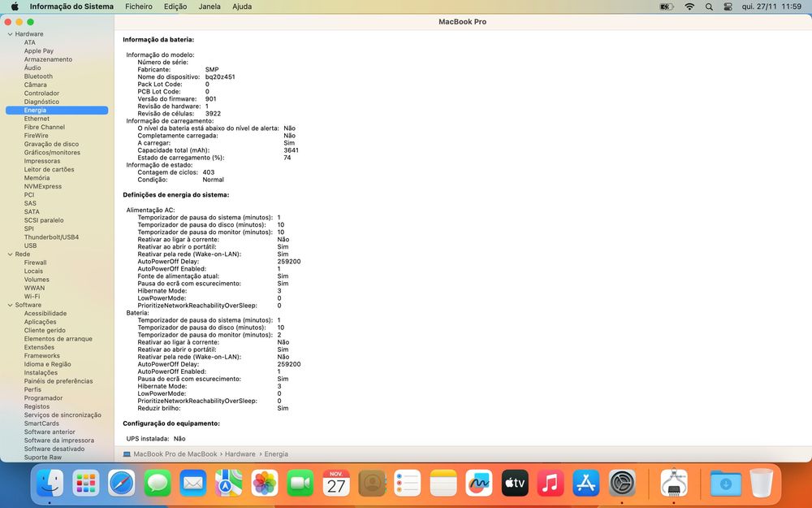The image size is (812, 508).
Task: Open Control Center icon
Action: [728, 7]
